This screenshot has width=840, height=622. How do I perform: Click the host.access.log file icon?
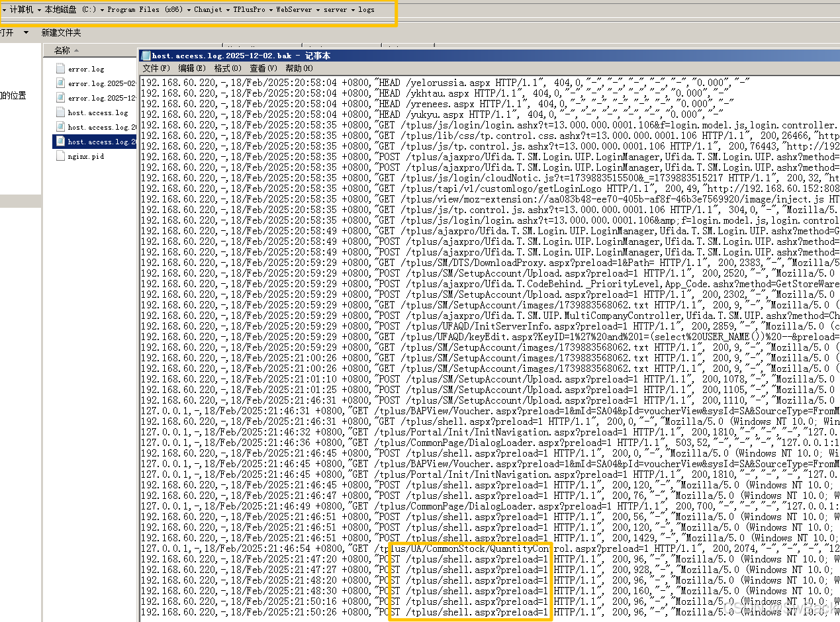coord(61,112)
